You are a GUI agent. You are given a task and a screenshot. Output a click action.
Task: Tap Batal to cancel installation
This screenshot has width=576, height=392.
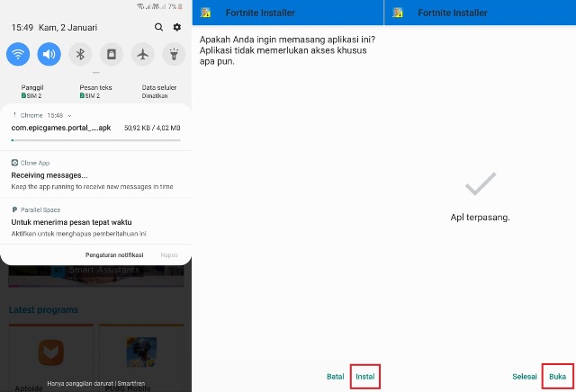click(x=336, y=377)
